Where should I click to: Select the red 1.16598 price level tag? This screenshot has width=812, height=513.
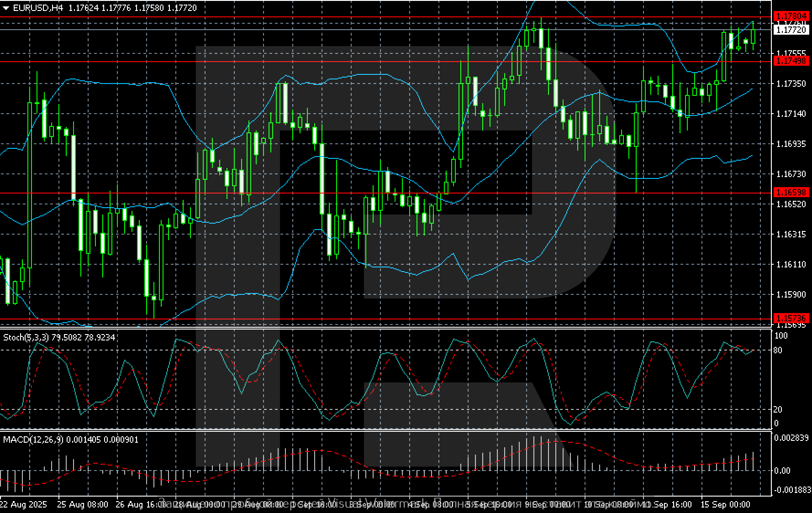[x=791, y=193]
